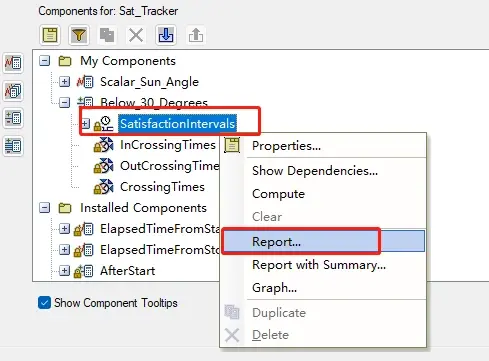Toggle the yellow funnel filter icon
The image size is (489, 361).
(79, 35)
